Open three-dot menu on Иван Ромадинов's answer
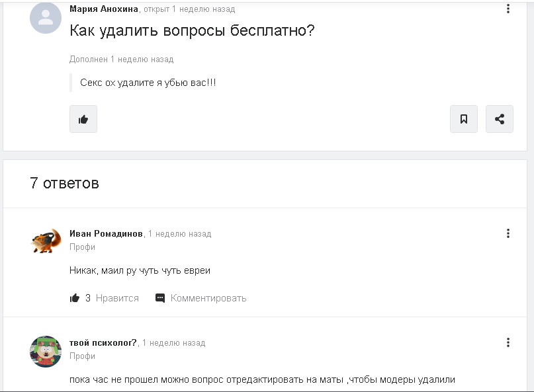 [508, 233]
